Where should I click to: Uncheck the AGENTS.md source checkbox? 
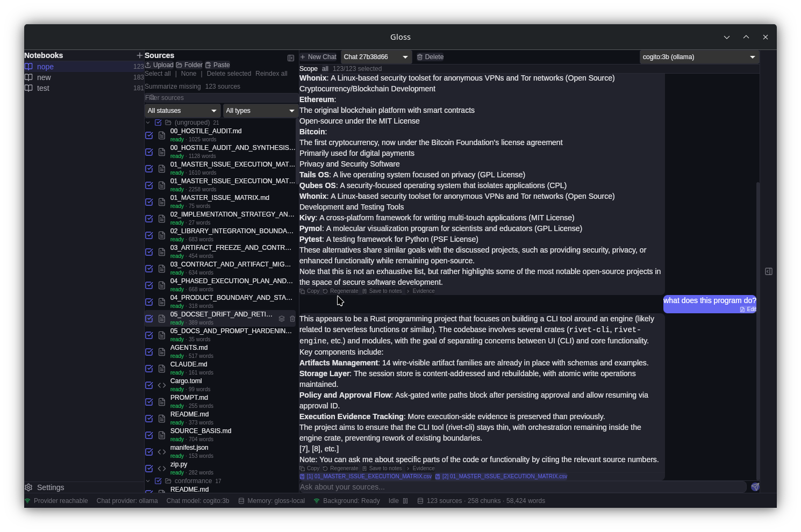click(149, 352)
